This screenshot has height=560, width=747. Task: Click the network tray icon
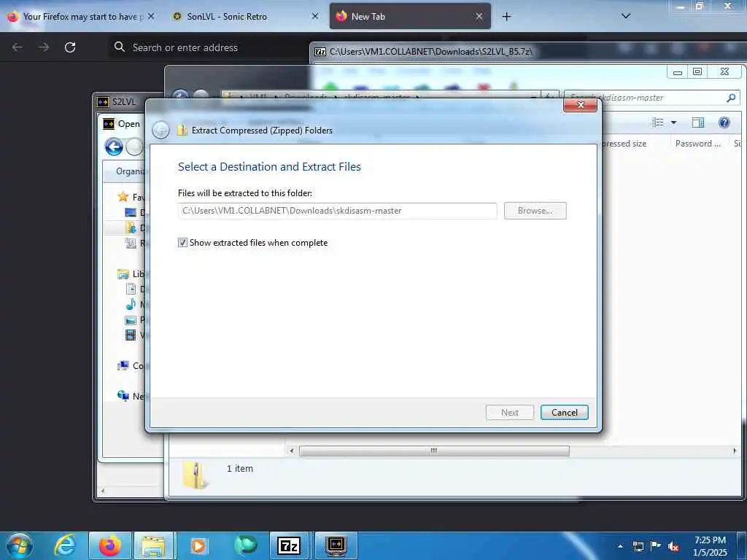(x=638, y=547)
